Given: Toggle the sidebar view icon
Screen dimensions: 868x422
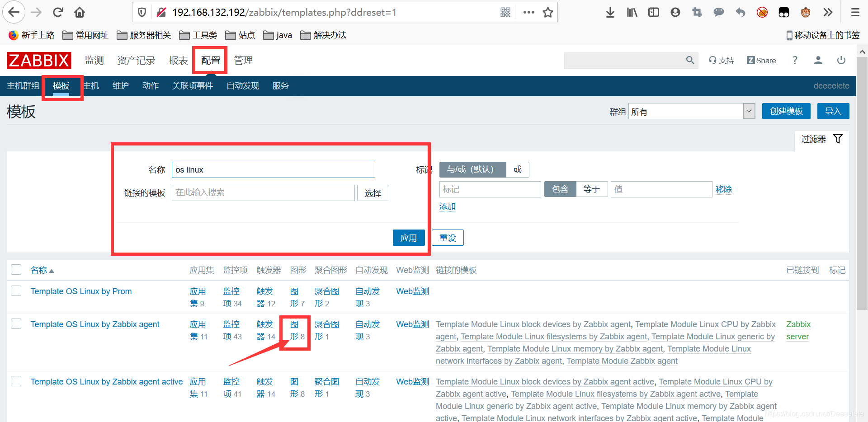Looking at the screenshot, I should point(654,12).
